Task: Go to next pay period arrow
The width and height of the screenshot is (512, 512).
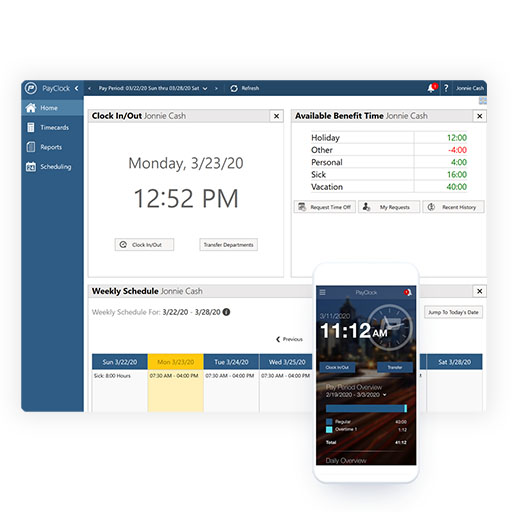Action: click(x=216, y=88)
